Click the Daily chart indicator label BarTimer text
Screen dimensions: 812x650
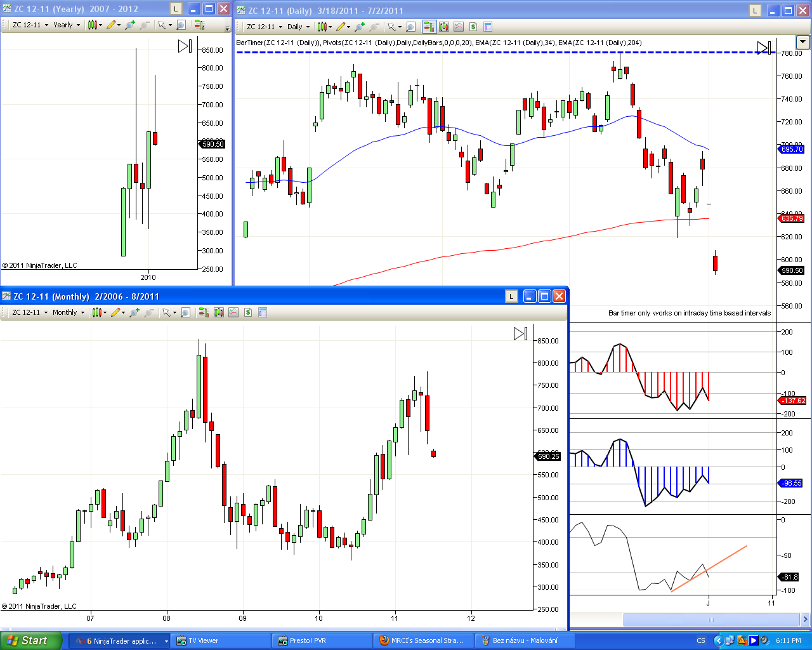(277, 43)
